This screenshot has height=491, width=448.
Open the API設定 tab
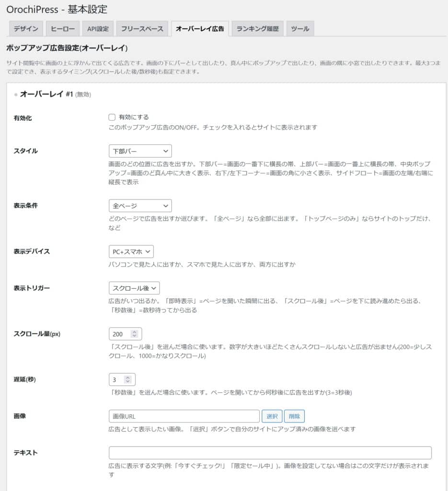[98, 29]
